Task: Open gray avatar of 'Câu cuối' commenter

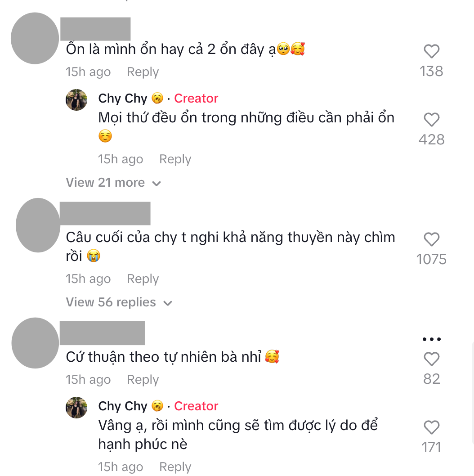Action: pyautogui.click(x=38, y=225)
